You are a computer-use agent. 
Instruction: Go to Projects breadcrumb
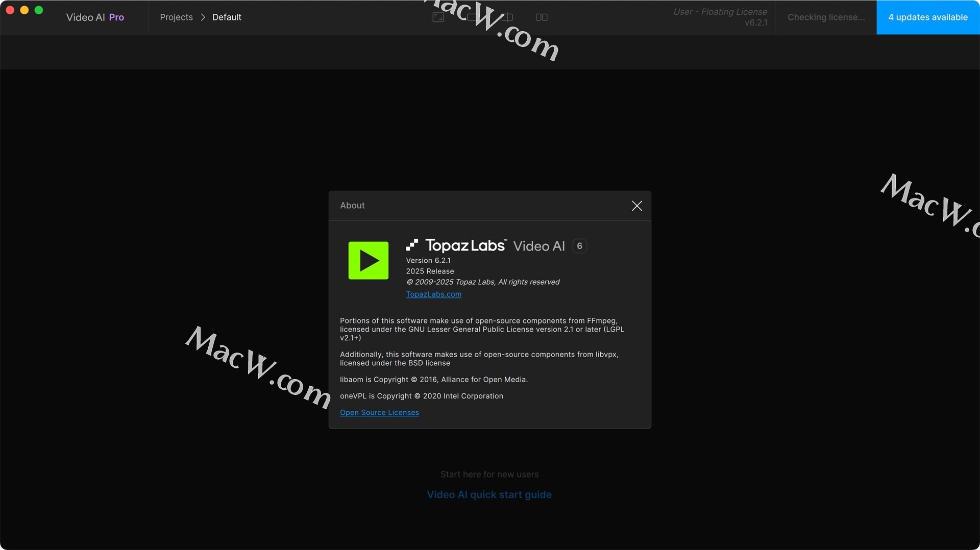[176, 17]
